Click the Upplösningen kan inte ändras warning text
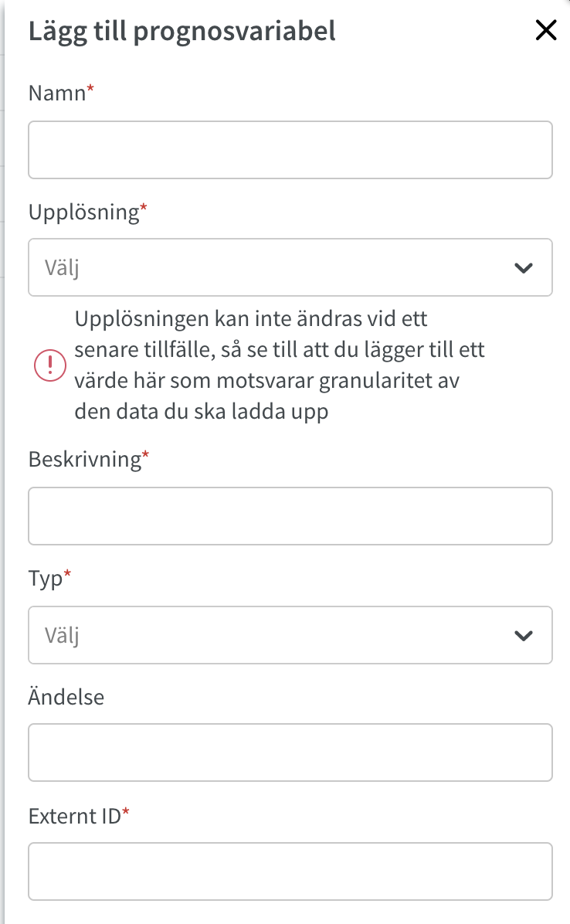 click(x=280, y=365)
